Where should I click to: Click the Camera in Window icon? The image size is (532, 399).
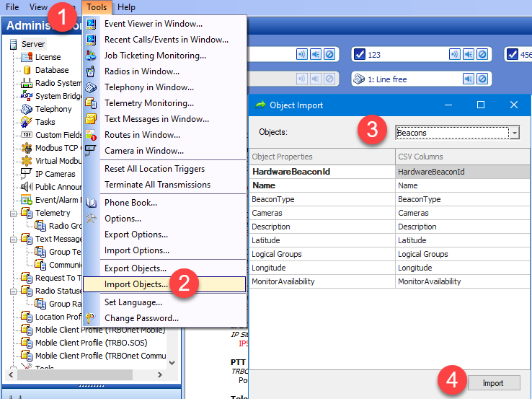coord(92,151)
